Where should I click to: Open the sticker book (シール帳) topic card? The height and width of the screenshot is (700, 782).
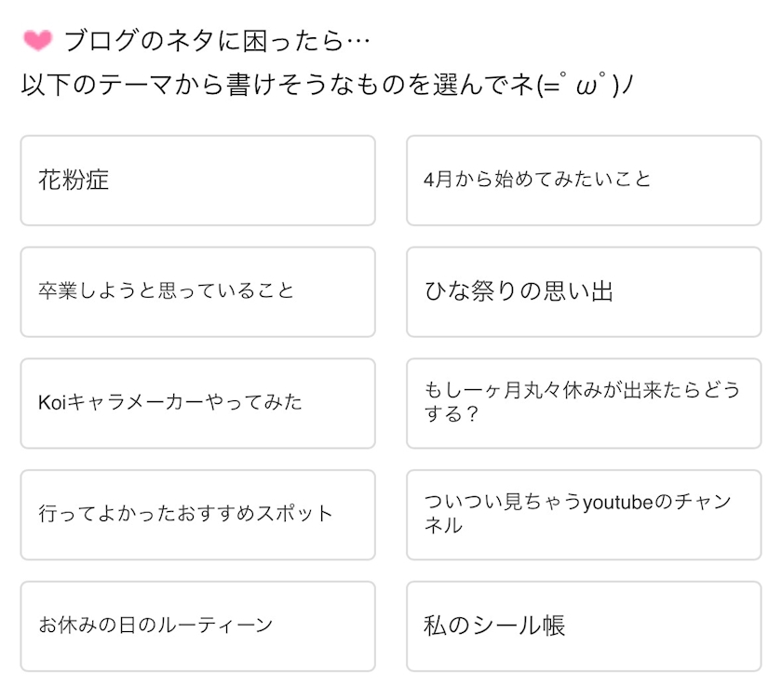584,626
